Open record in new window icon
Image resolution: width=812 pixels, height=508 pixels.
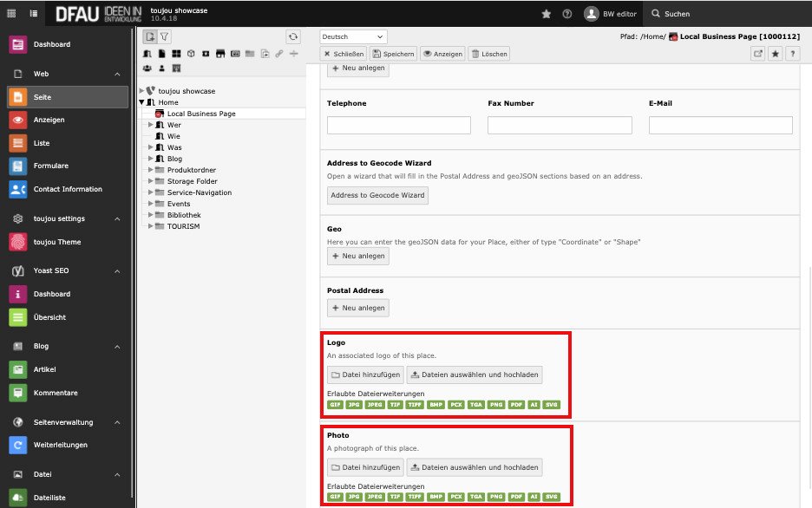coord(757,54)
